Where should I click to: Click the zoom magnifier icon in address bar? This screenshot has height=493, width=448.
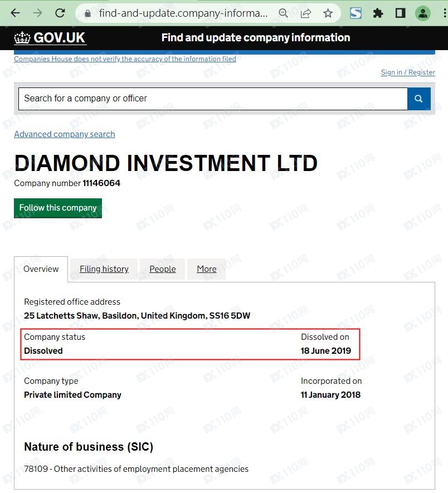[x=283, y=13]
